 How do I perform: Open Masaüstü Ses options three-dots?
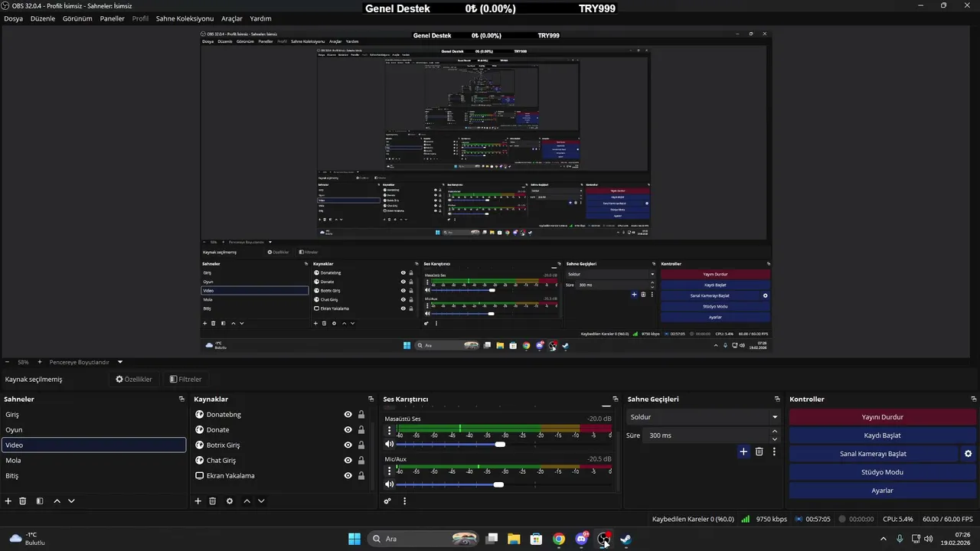pos(389,431)
